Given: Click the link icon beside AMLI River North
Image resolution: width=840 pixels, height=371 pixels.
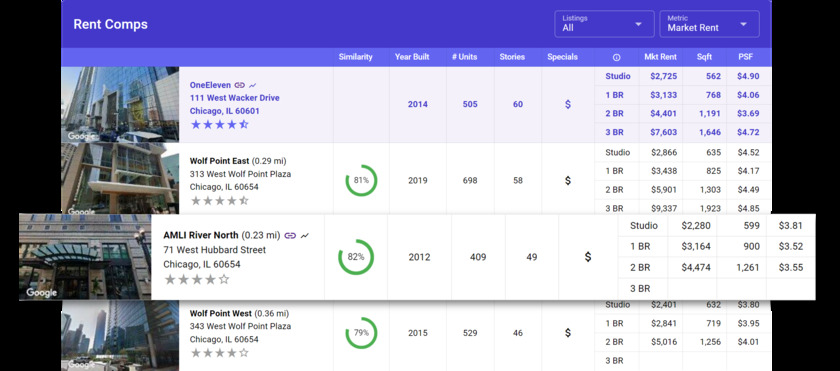Looking at the screenshot, I should click(290, 236).
